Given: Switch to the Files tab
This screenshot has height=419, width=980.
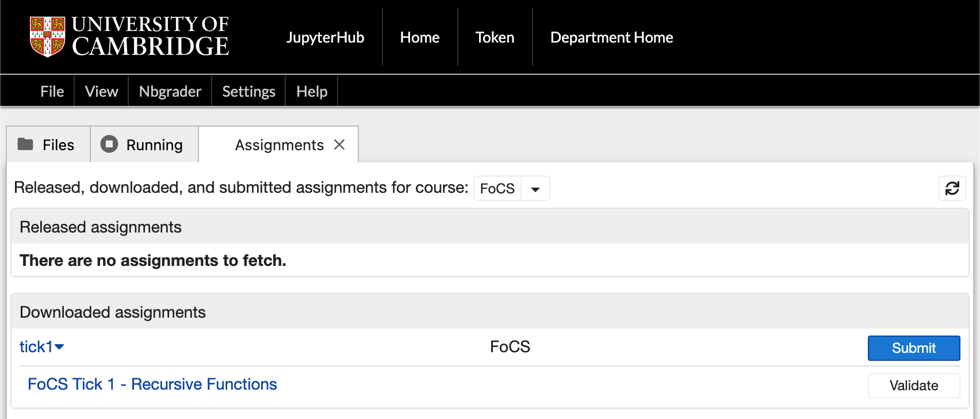Looking at the screenshot, I should point(58,145).
